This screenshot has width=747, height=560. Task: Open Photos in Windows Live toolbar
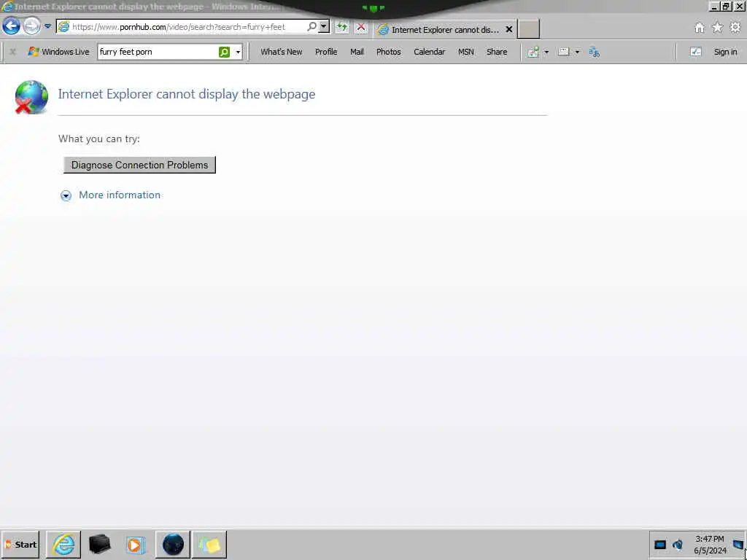(x=388, y=52)
